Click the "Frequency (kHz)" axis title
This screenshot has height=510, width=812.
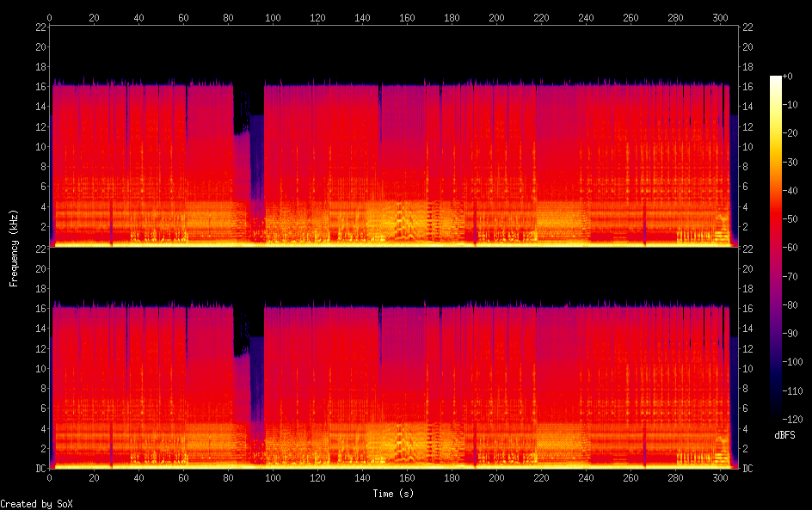pyautogui.click(x=14, y=248)
